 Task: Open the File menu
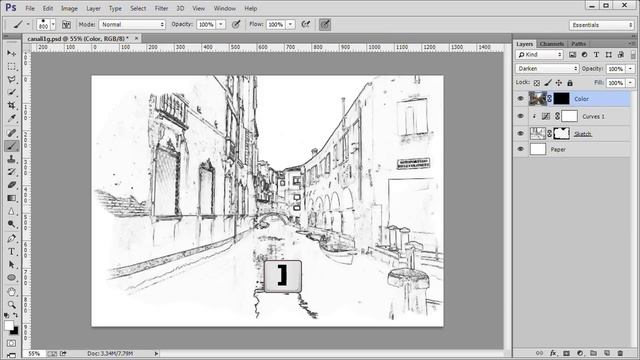click(30, 8)
